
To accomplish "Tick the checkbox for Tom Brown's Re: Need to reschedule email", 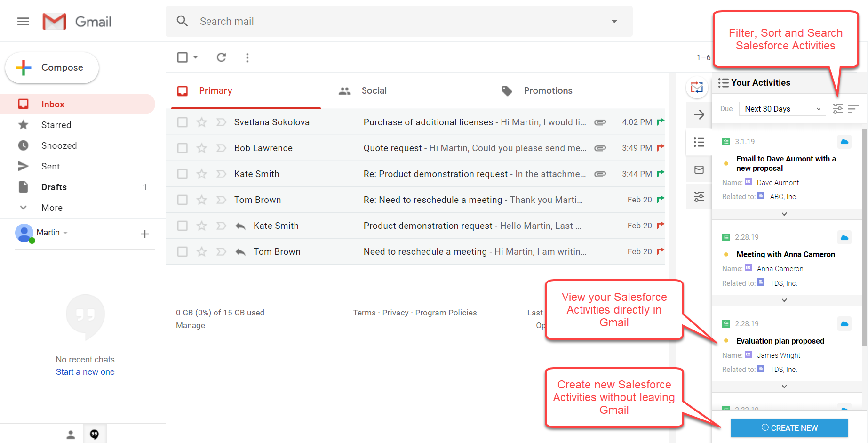I will pyautogui.click(x=183, y=200).
